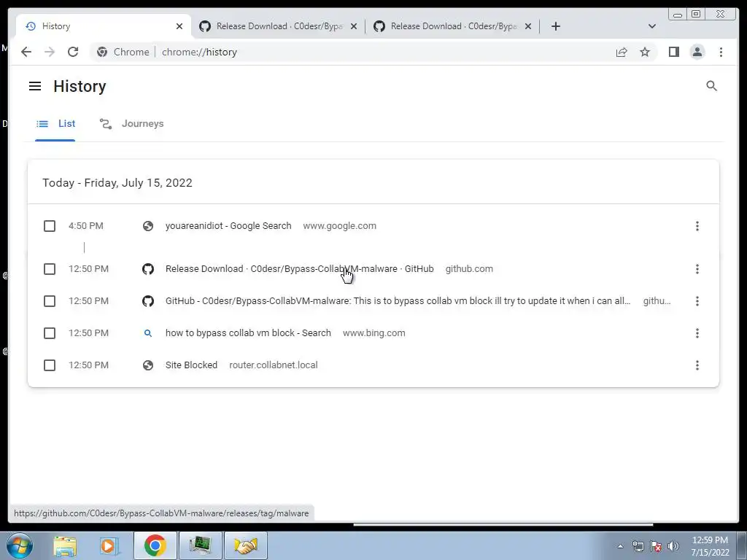Screen dimensions: 747x560
Task: Close the History tab
Action: point(179,26)
